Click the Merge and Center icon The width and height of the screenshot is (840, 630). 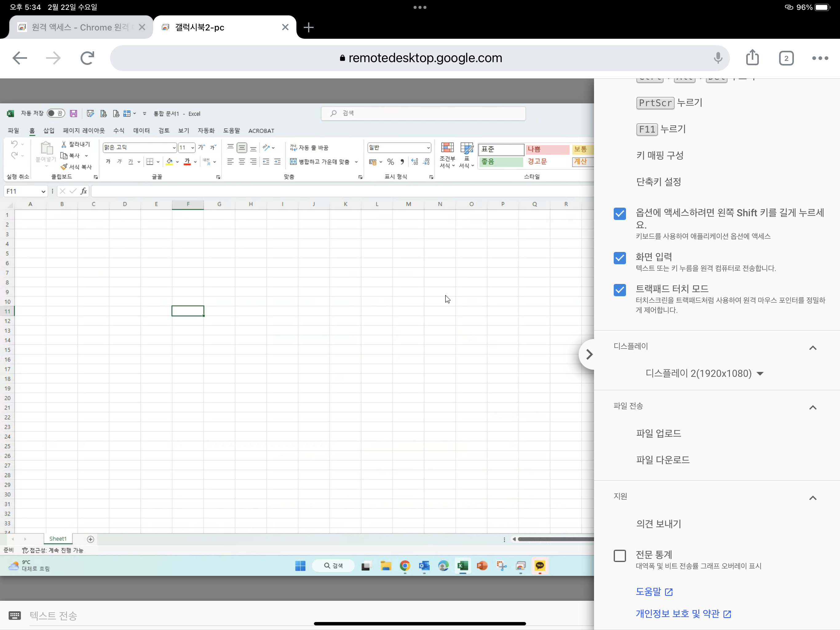pyautogui.click(x=293, y=162)
